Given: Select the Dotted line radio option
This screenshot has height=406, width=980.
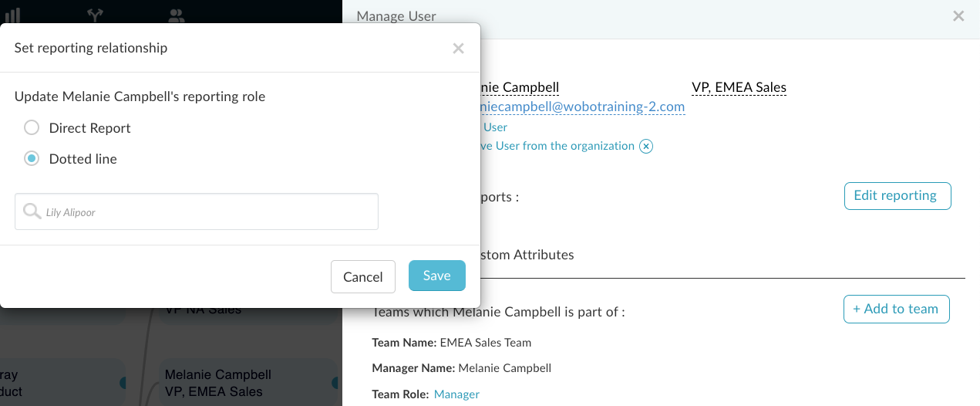Looking at the screenshot, I should click(x=32, y=159).
